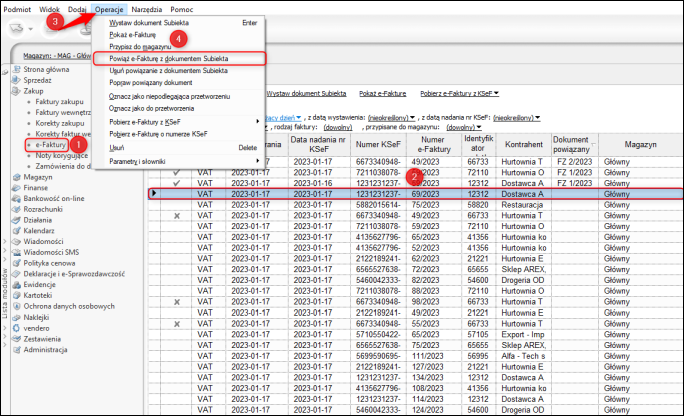Open the Strona główna module icon
684x416 pixels.
point(16,69)
